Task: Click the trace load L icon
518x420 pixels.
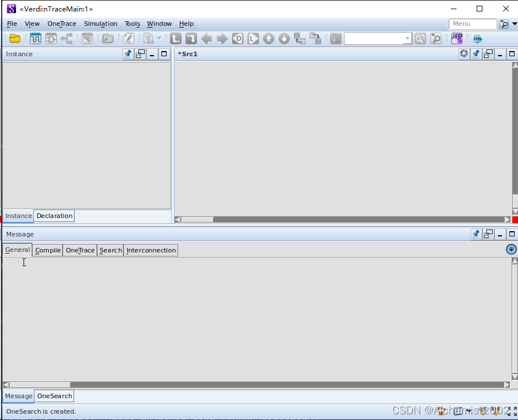Action: pyautogui.click(x=253, y=38)
